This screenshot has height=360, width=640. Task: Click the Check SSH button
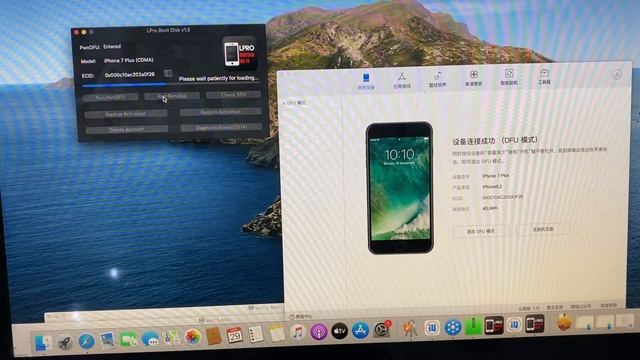[233, 95]
